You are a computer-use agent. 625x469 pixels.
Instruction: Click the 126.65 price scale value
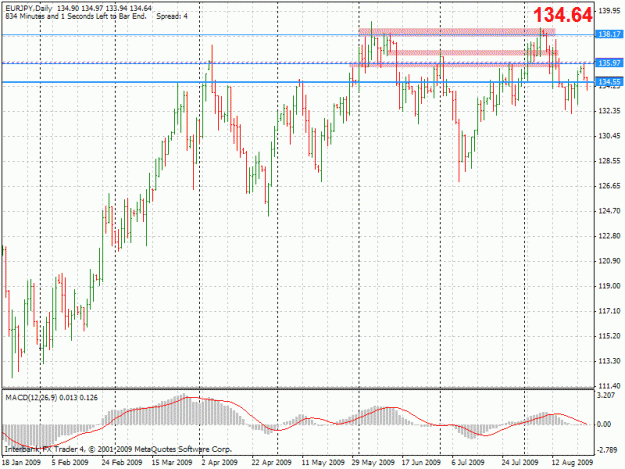610,186
